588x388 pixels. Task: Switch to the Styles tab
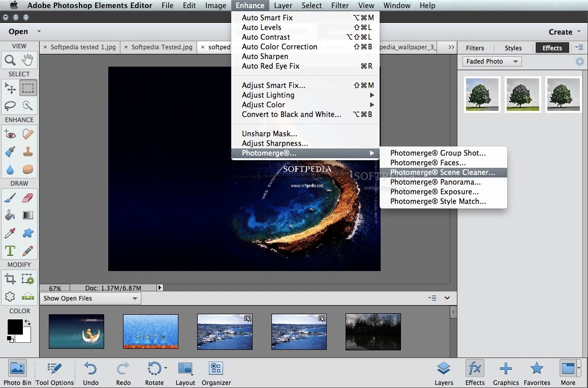pyautogui.click(x=513, y=48)
